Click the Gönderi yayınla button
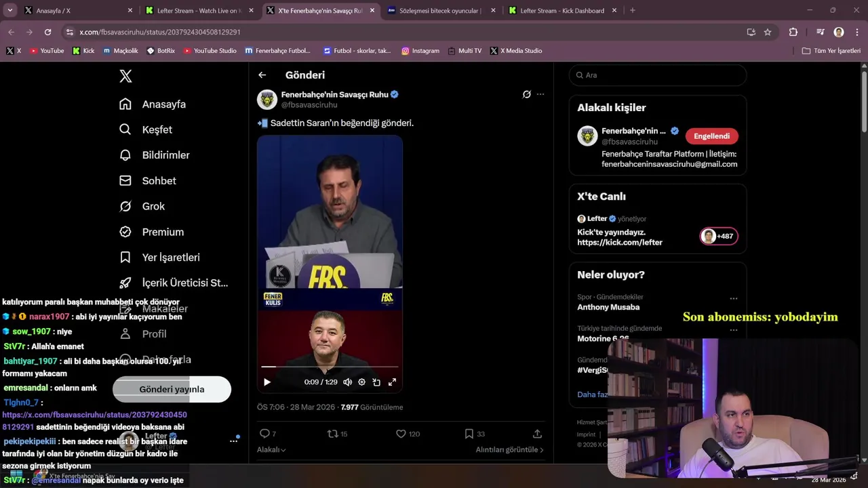 (172, 389)
